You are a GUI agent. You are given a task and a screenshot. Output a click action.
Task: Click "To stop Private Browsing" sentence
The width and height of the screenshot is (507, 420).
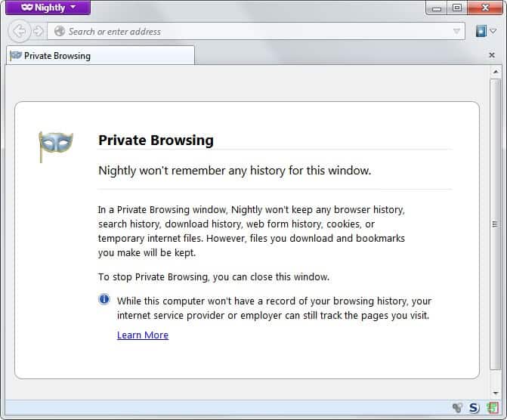point(214,277)
